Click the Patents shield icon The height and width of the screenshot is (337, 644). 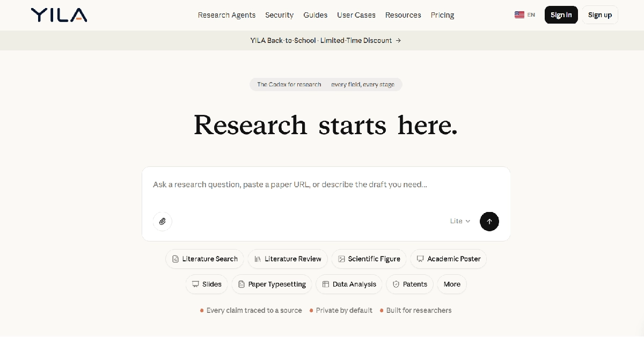396,284
